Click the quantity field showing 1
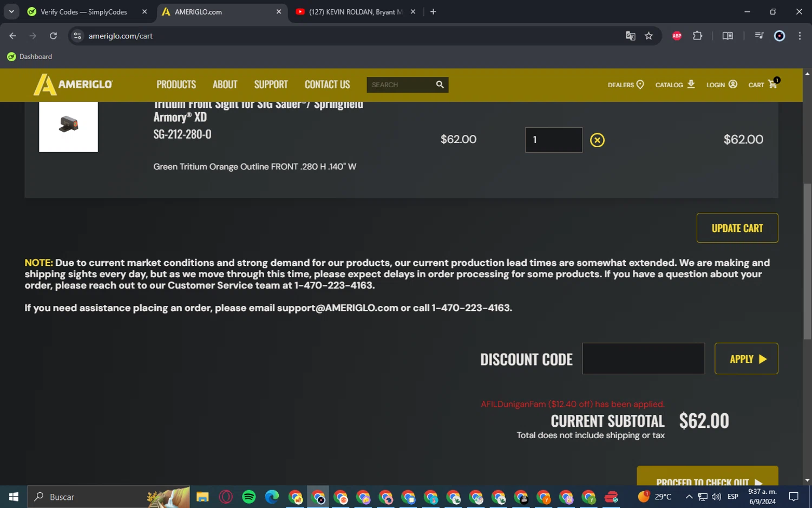 554,140
